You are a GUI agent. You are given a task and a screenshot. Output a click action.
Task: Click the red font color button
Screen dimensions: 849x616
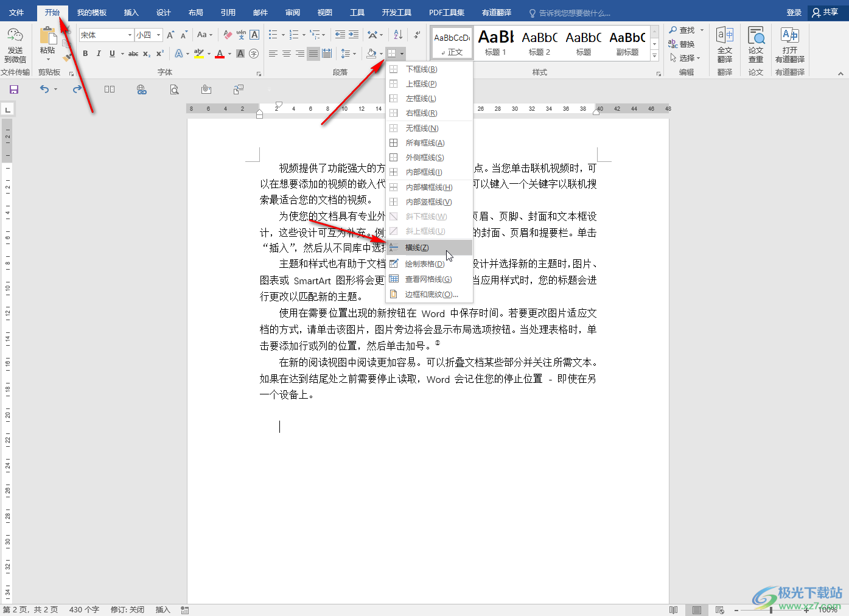[220, 54]
